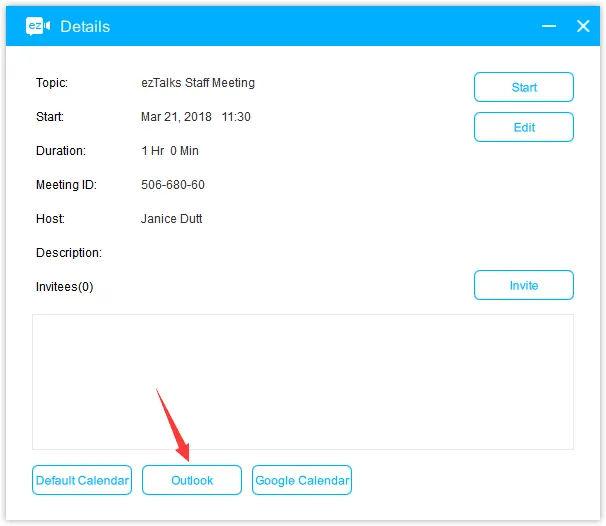Click the Invite button
The image size is (606, 526).
[x=524, y=285]
